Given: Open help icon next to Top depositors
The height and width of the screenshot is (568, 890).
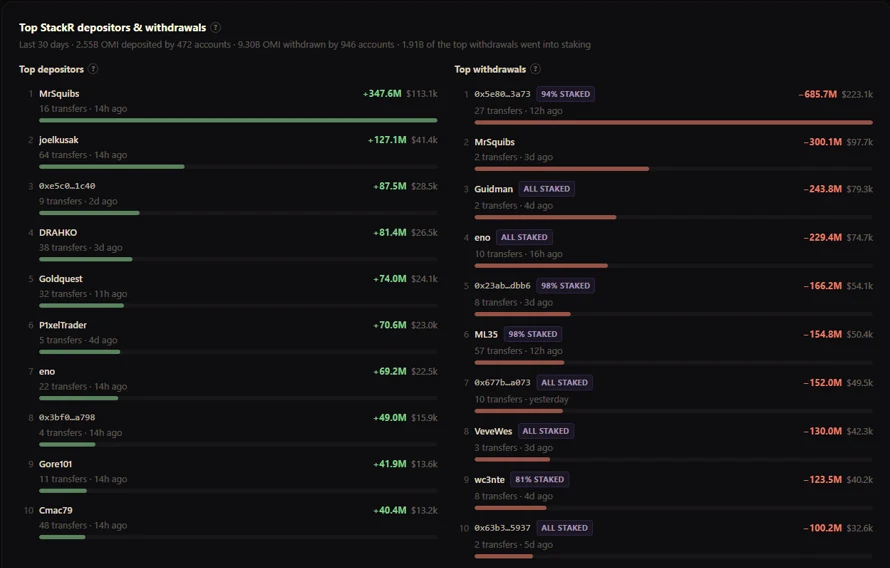Looking at the screenshot, I should [93, 69].
